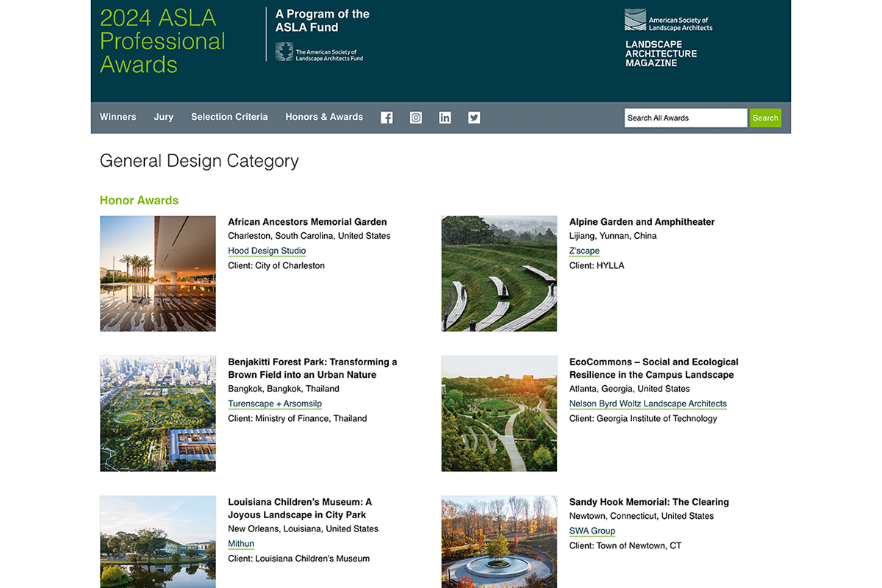
Task: Open Alpine Garden and Amphitheater thumbnail
Action: click(499, 273)
